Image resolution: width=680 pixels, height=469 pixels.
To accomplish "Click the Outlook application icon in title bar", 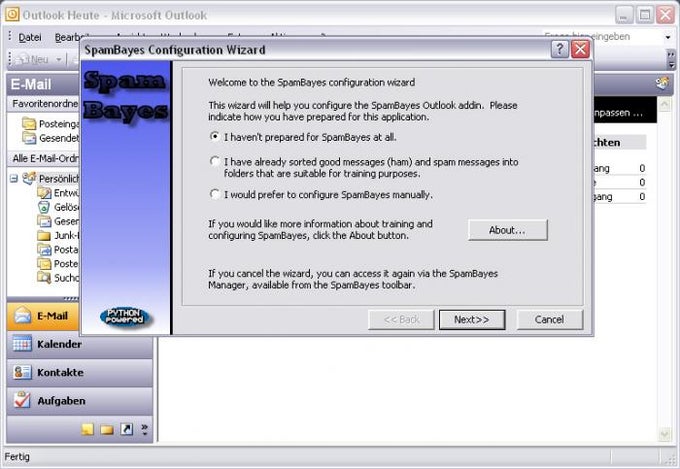I will coord(12,14).
